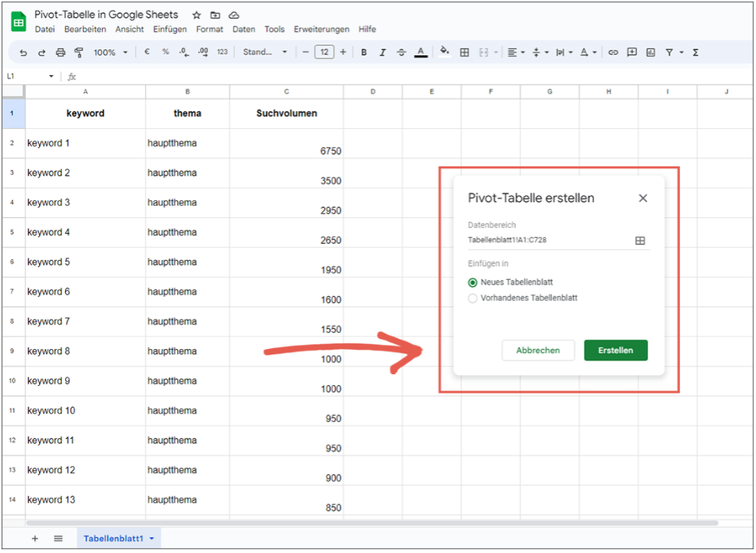Open the functions sigma icon
756x553 pixels.
(x=695, y=53)
